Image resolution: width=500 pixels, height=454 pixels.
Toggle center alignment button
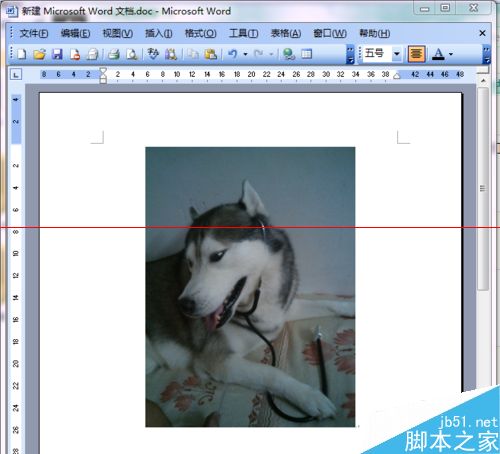416,54
